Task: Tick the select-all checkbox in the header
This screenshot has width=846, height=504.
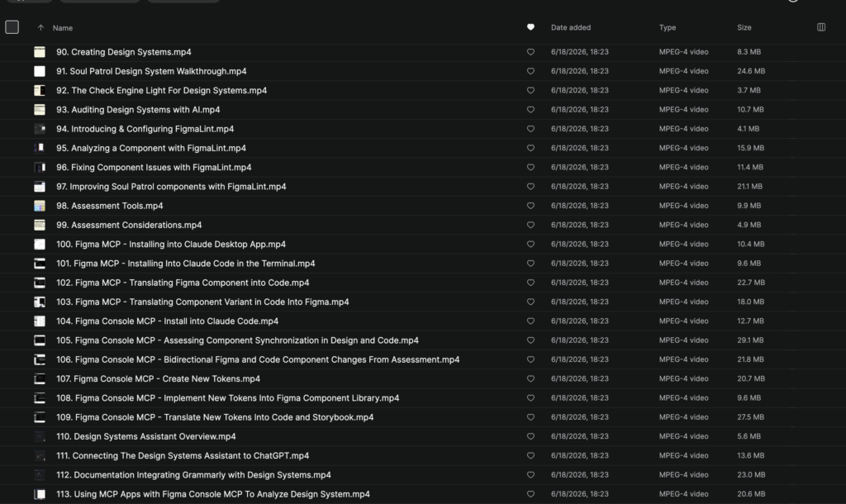Action: (x=12, y=27)
